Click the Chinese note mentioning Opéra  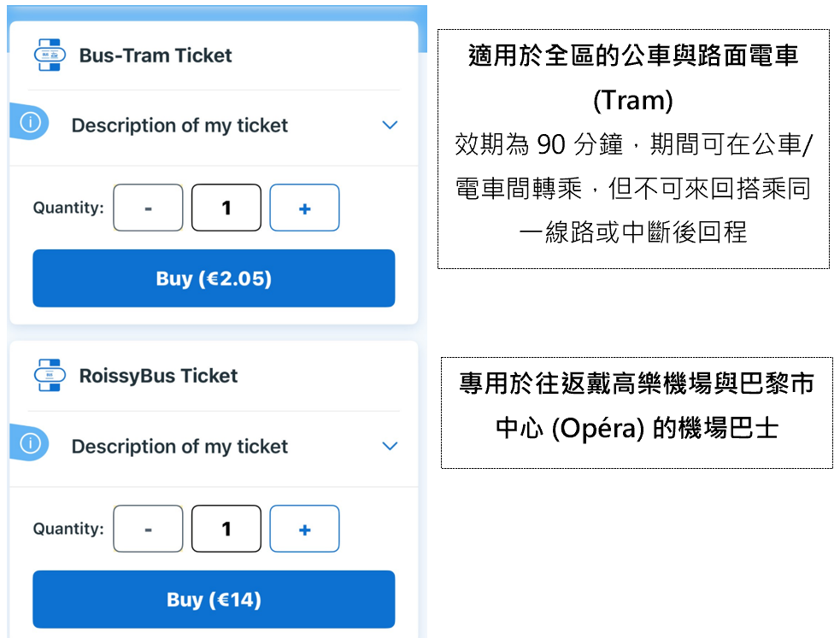(x=637, y=412)
